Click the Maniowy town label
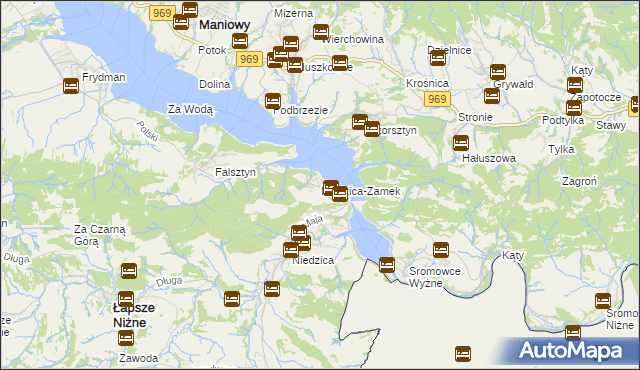The height and width of the screenshot is (370, 640). point(224,25)
